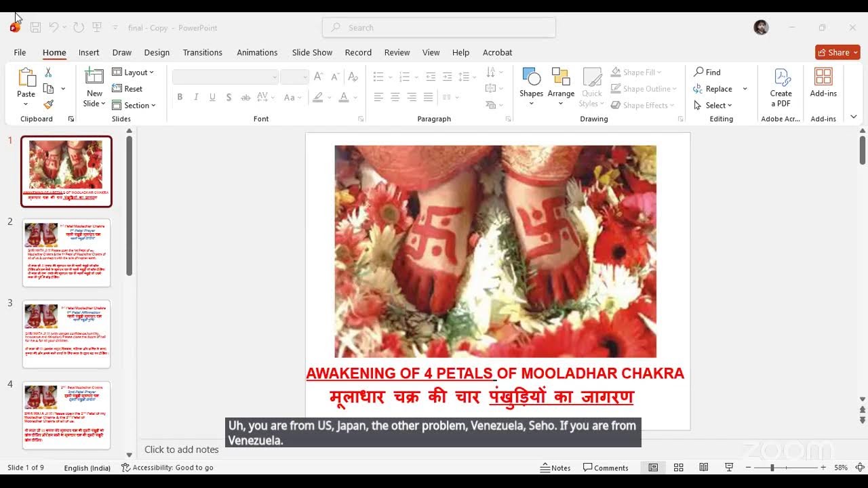Click the Clear All Formatting icon
This screenshot has width=868, height=488.
click(352, 77)
